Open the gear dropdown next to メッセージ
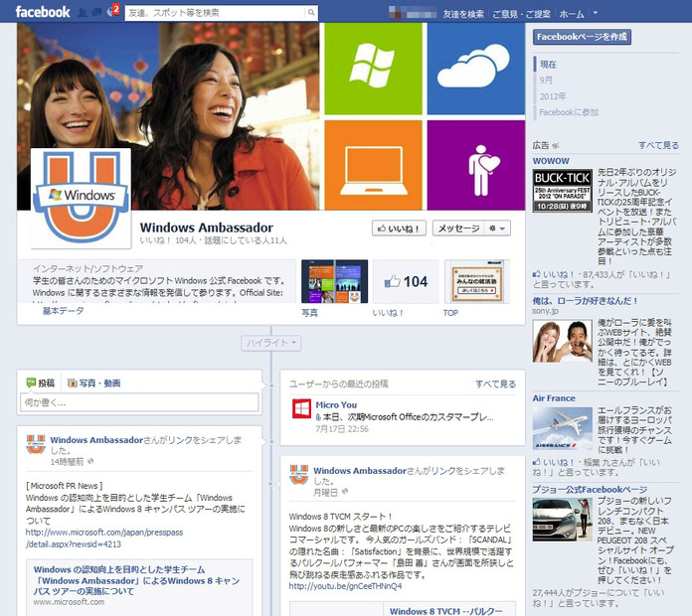 498,229
